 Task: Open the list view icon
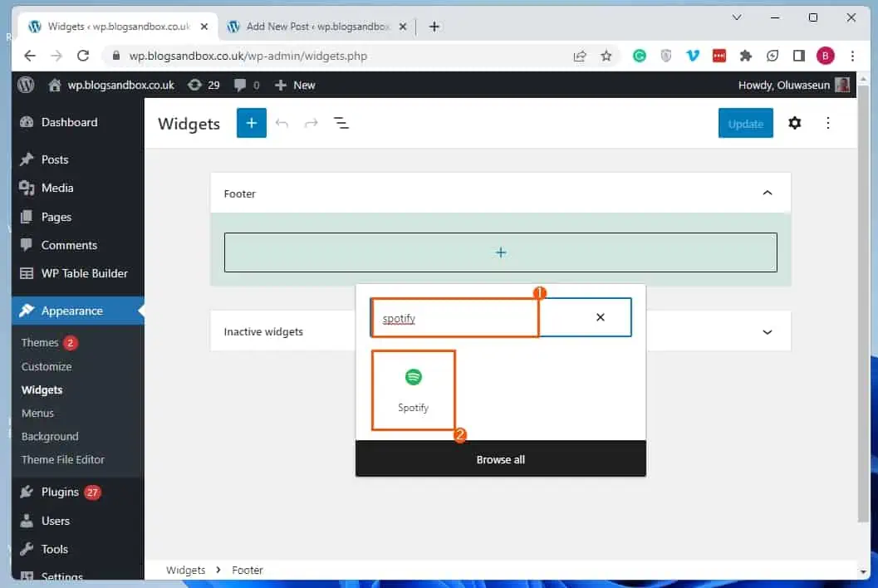pos(341,123)
